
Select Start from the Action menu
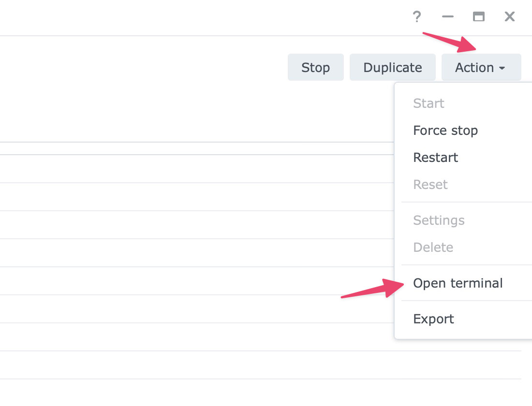[429, 103]
